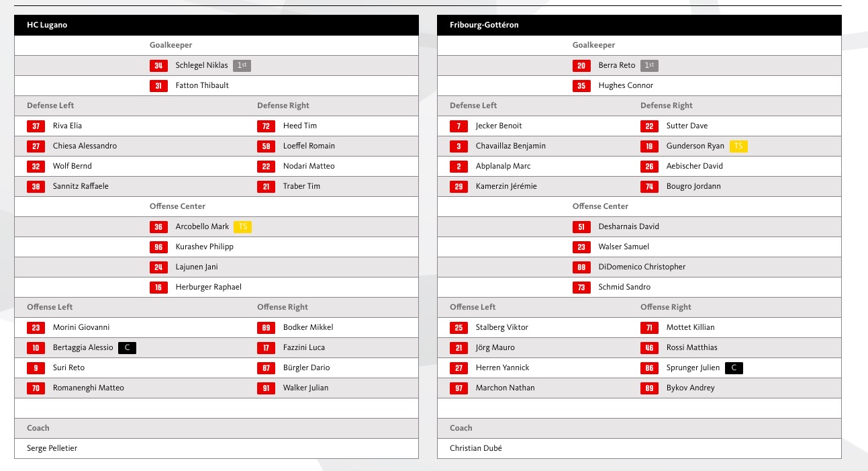Click player name Aebischer David
Viewport: 868px width, 471px height.
pos(695,166)
